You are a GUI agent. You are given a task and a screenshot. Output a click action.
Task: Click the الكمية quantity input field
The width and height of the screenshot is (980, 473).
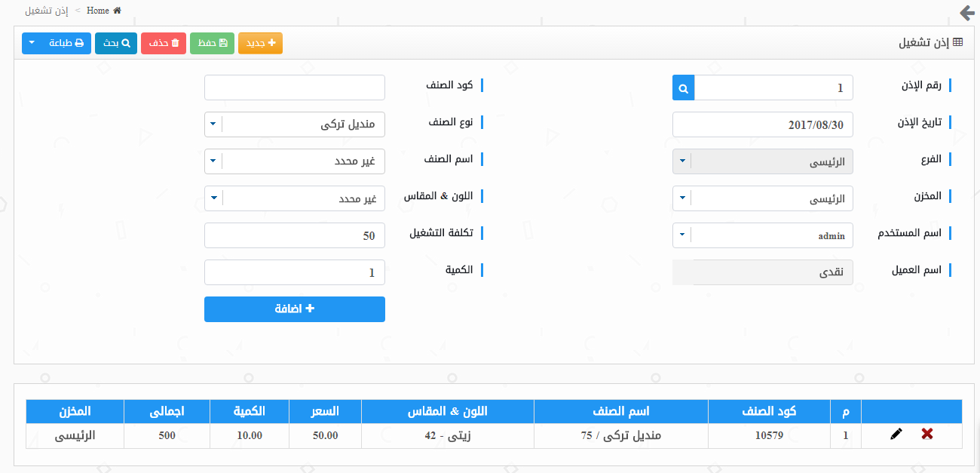[x=295, y=272]
